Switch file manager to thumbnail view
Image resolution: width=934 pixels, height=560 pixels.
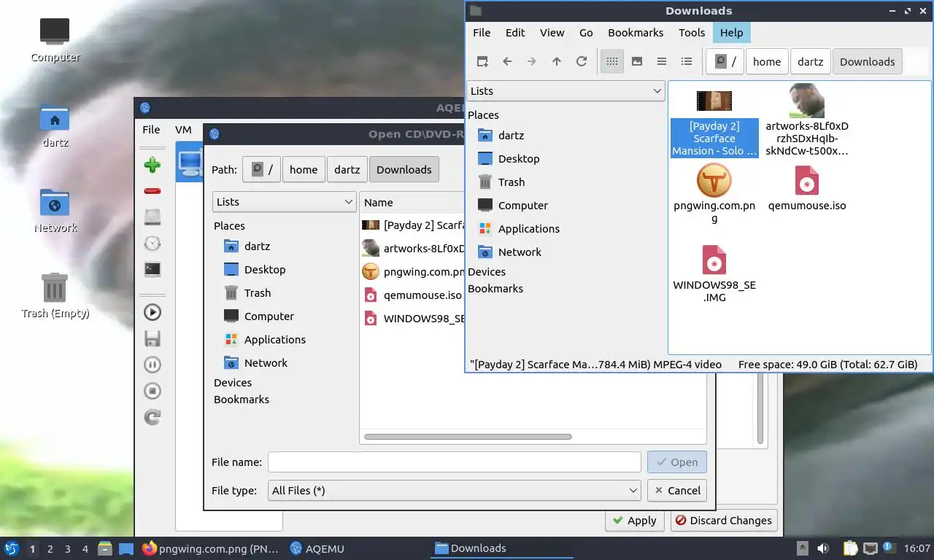(637, 62)
